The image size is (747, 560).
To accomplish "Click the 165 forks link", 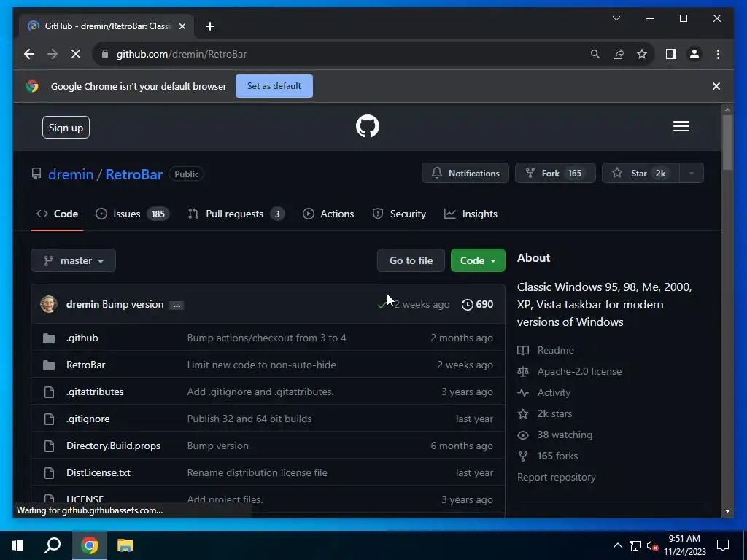I will tap(547, 456).
